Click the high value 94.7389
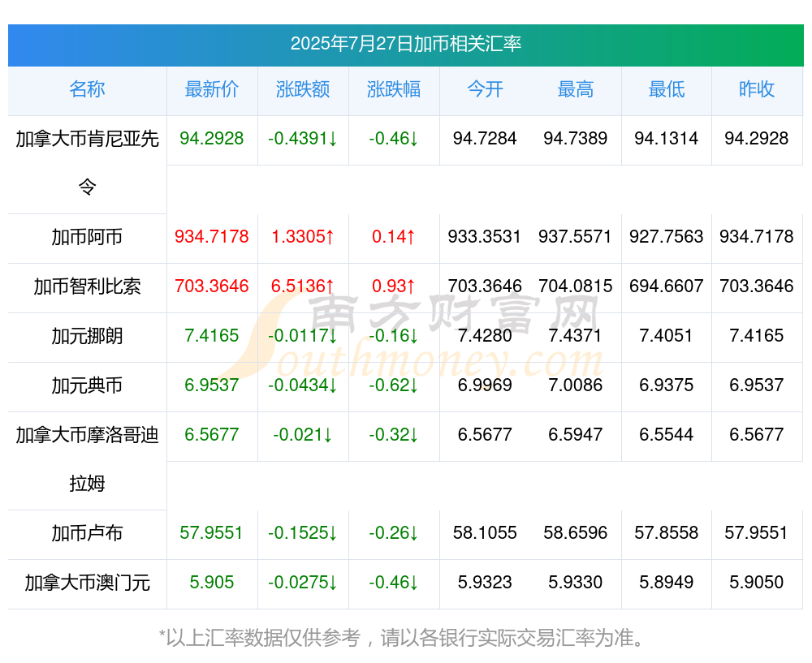This screenshot has height=663, width=812. pos(576,139)
